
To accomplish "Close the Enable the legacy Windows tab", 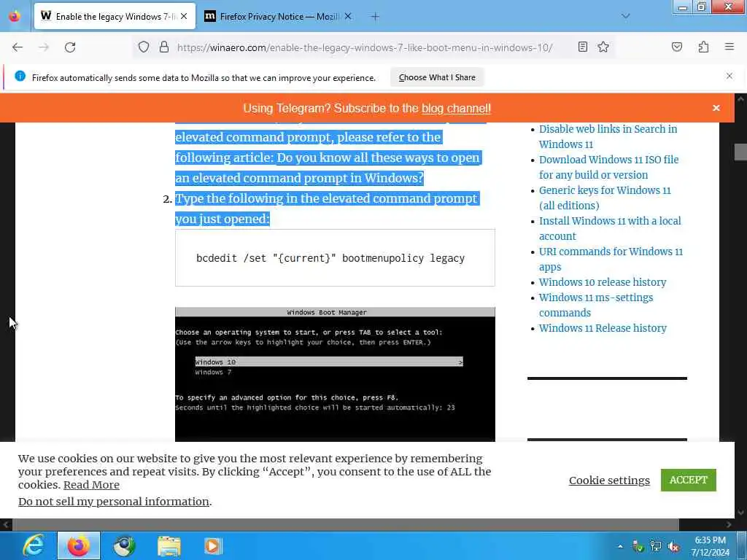I will (x=184, y=16).
